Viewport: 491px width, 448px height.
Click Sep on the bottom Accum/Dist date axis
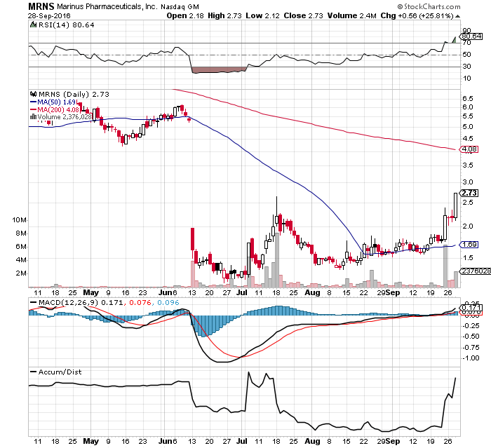tap(393, 442)
